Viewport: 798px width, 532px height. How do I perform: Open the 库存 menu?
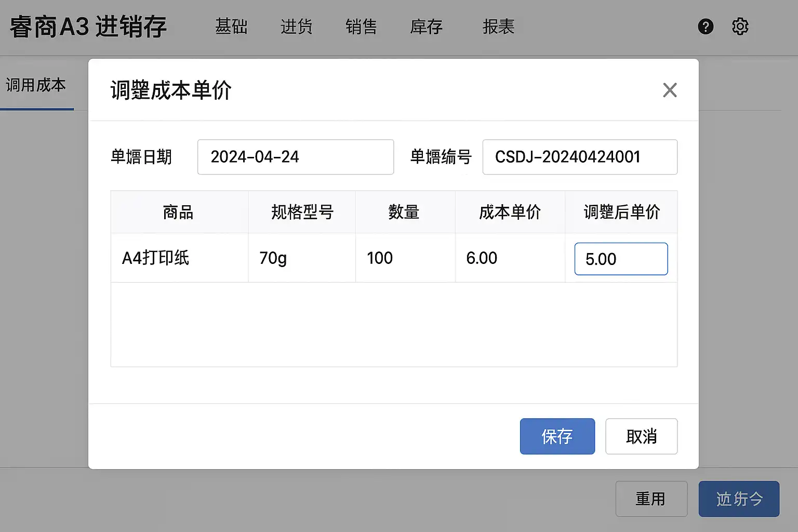(426, 26)
